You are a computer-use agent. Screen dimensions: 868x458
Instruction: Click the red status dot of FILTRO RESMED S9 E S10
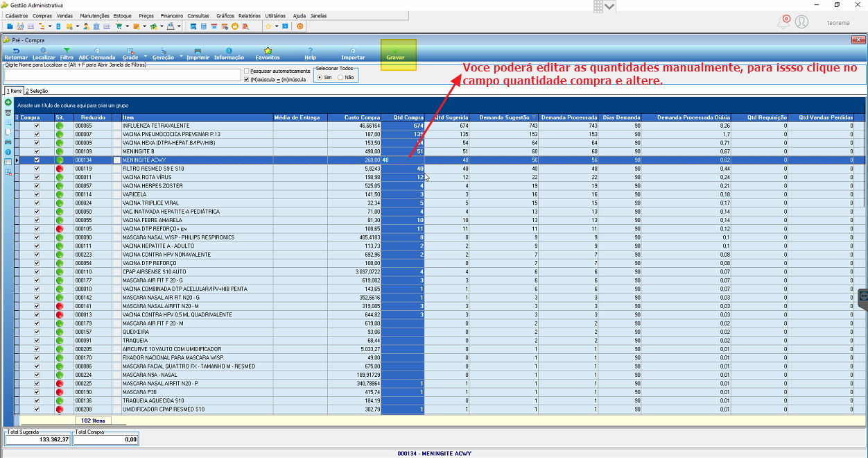click(60, 169)
